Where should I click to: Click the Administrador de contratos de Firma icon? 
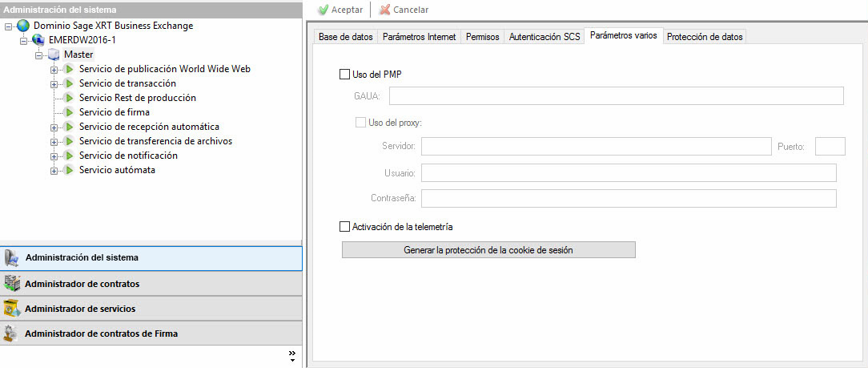tap(12, 334)
